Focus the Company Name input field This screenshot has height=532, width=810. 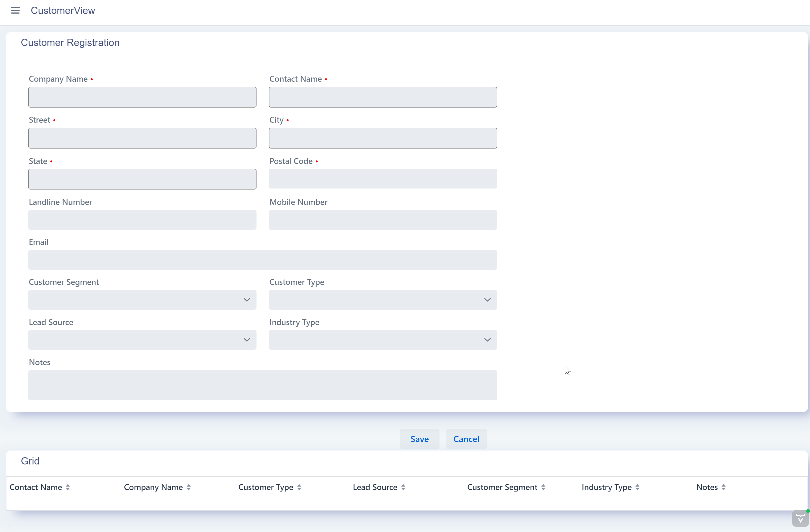coord(142,97)
